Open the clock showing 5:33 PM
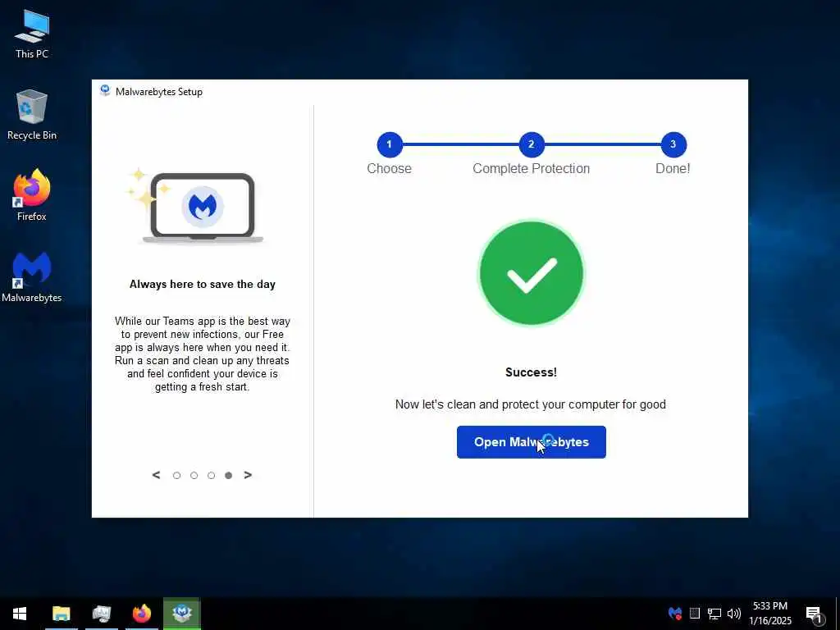840x630 pixels. pyautogui.click(x=769, y=614)
